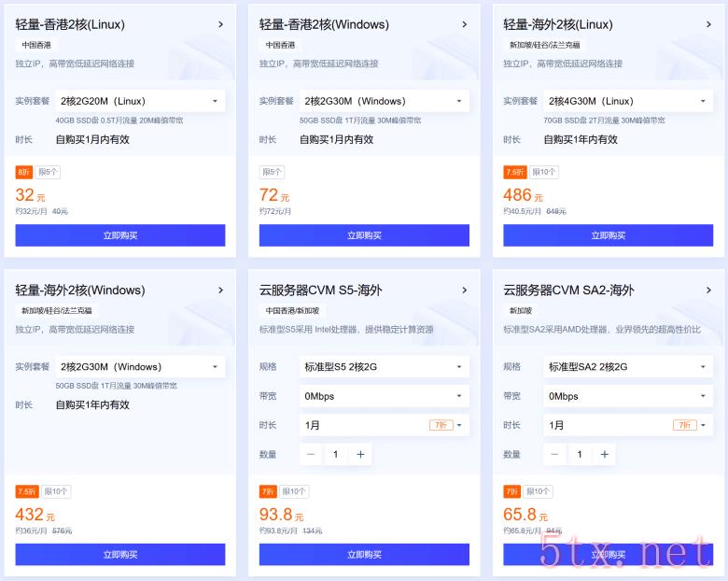728x581 pixels.
Task: Open the 轻量-香港2核(Windows) card arrow
Action: coord(464,24)
